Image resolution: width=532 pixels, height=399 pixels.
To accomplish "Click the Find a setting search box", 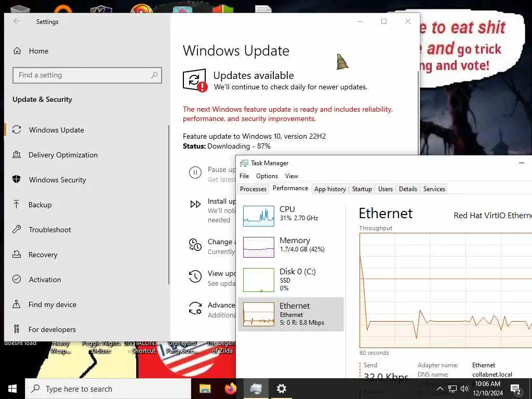I will pos(87,75).
